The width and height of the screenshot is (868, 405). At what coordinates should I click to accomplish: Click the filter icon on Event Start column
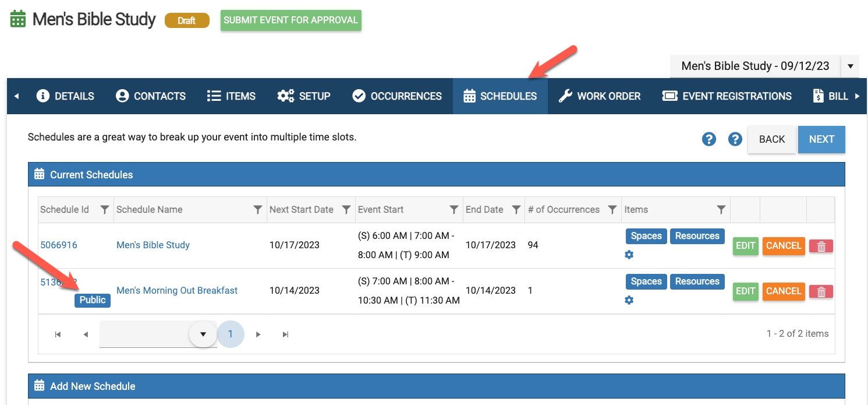tap(454, 210)
